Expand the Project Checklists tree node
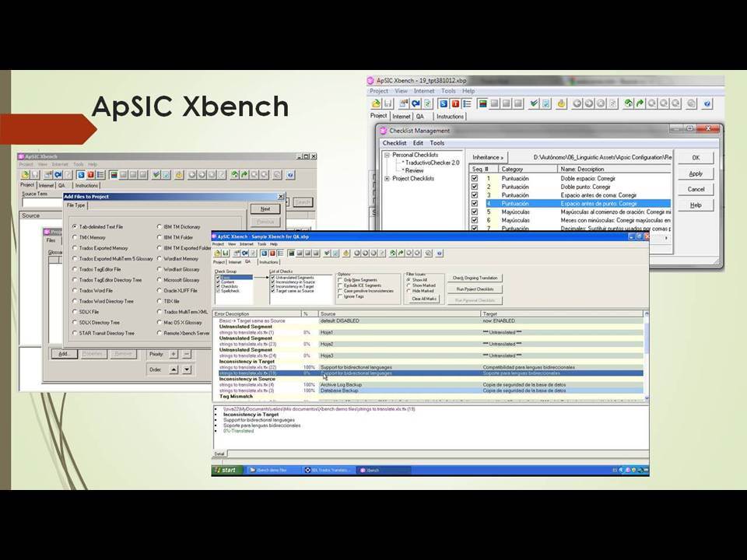Image resolution: width=747 pixels, height=560 pixels. 387,179
